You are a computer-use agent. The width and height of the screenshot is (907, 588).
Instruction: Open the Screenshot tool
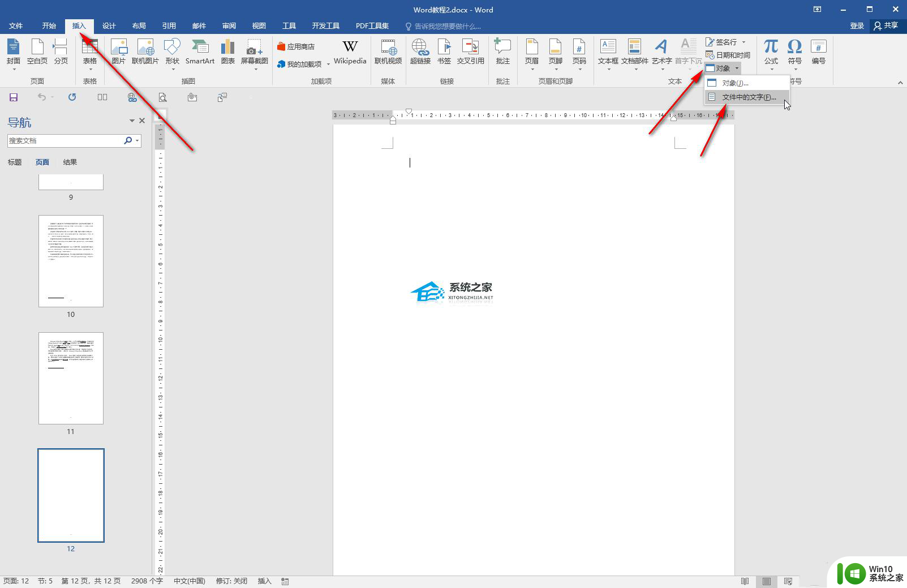point(255,54)
